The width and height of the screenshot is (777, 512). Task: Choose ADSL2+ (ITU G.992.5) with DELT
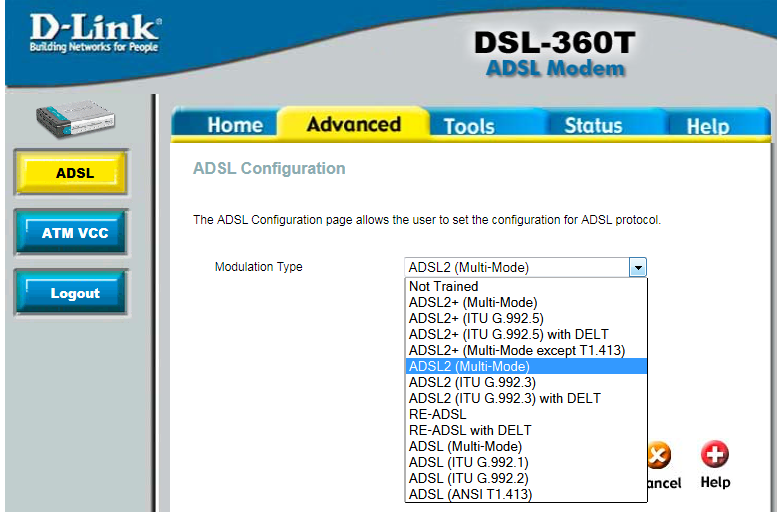pyautogui.click(x=526, y=334)
